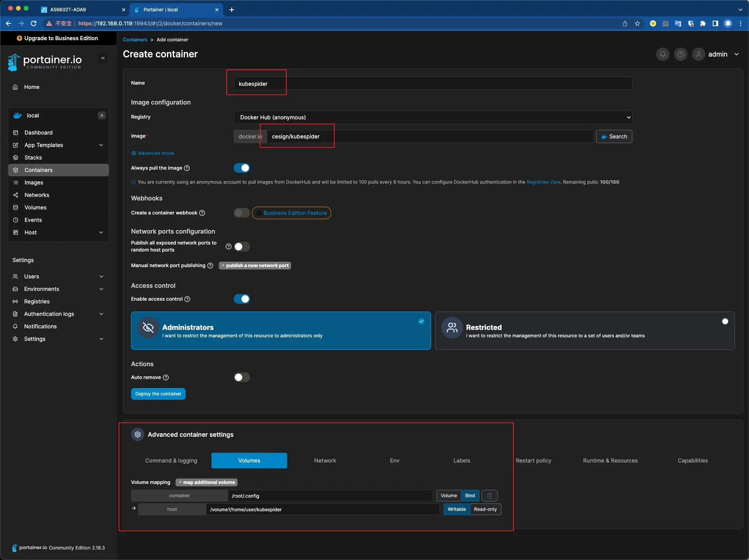Switch to the Network tab
Viewport: 749px width, 560px height.
[x=325, y=461]
